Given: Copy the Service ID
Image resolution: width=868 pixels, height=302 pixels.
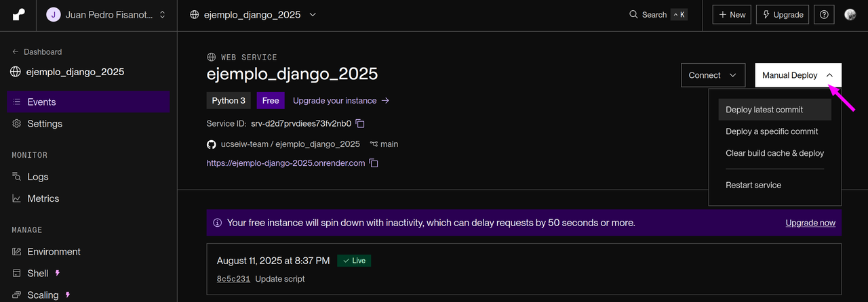Looking at the screenshot, I should 361,124.
